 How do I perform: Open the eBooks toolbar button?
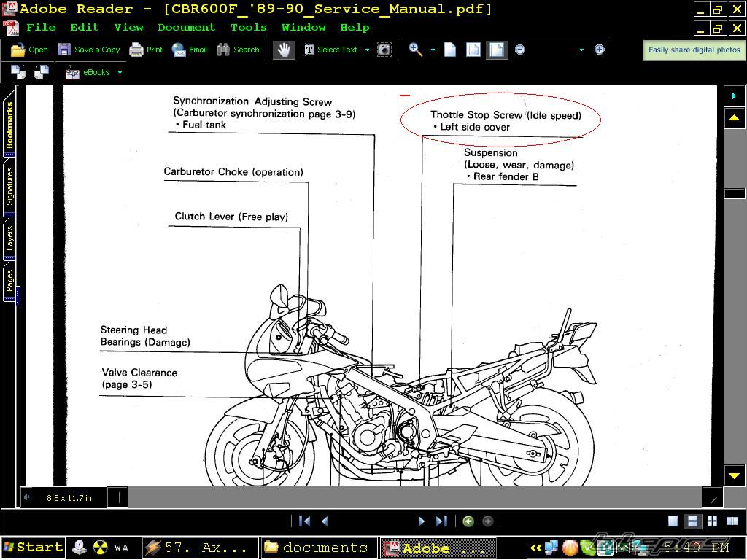click(88, 72)
